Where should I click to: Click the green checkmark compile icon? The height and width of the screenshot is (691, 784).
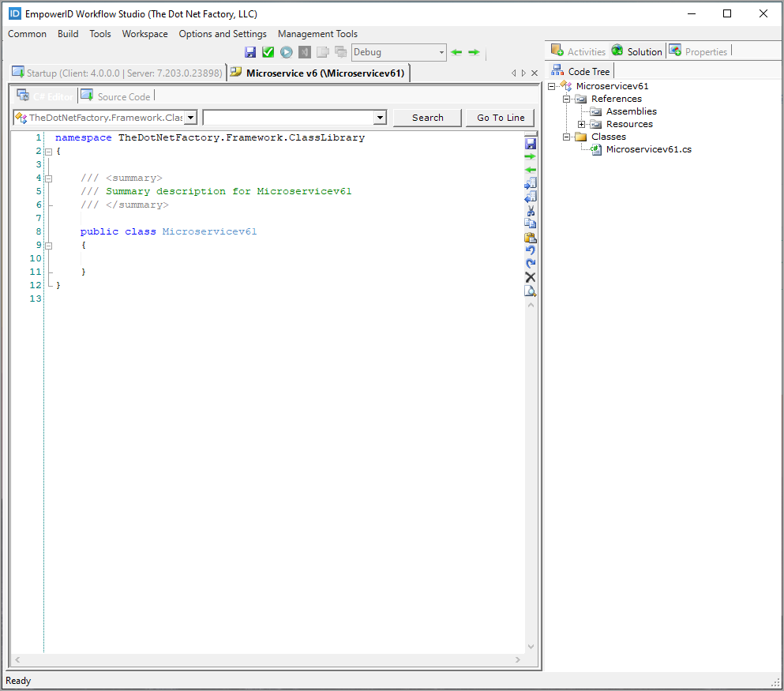268,52
